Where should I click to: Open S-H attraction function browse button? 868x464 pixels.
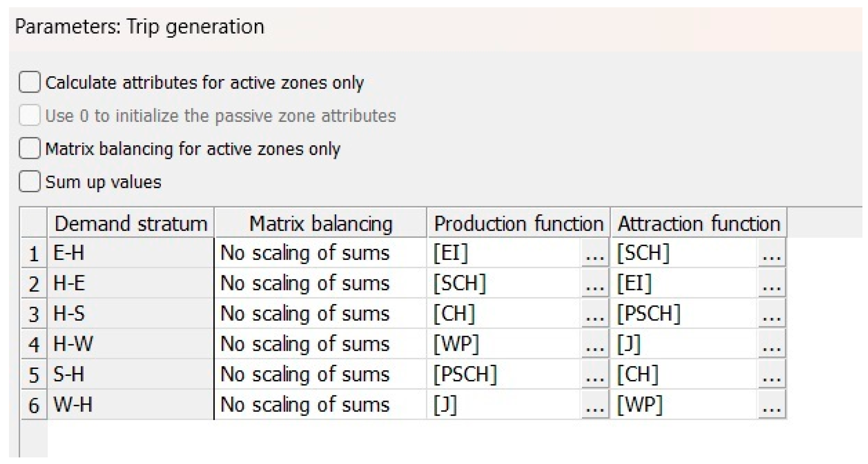(x=771, y=374)
